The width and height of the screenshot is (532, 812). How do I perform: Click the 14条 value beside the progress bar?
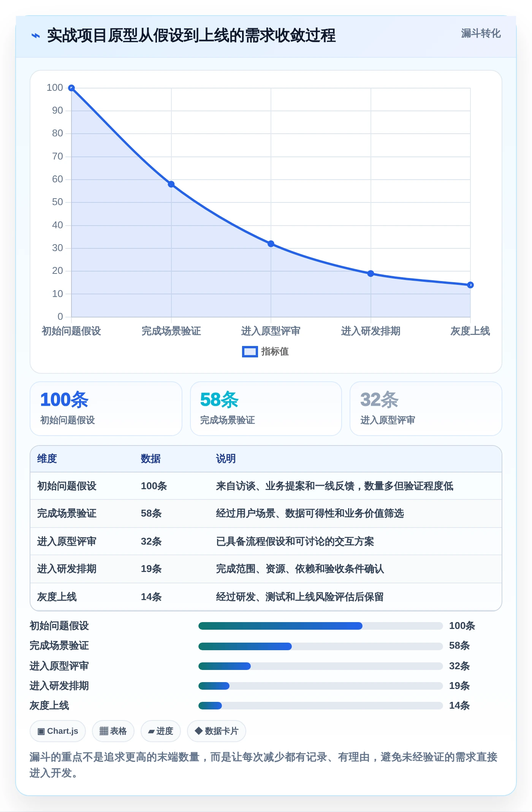click(x=459, y=706)
